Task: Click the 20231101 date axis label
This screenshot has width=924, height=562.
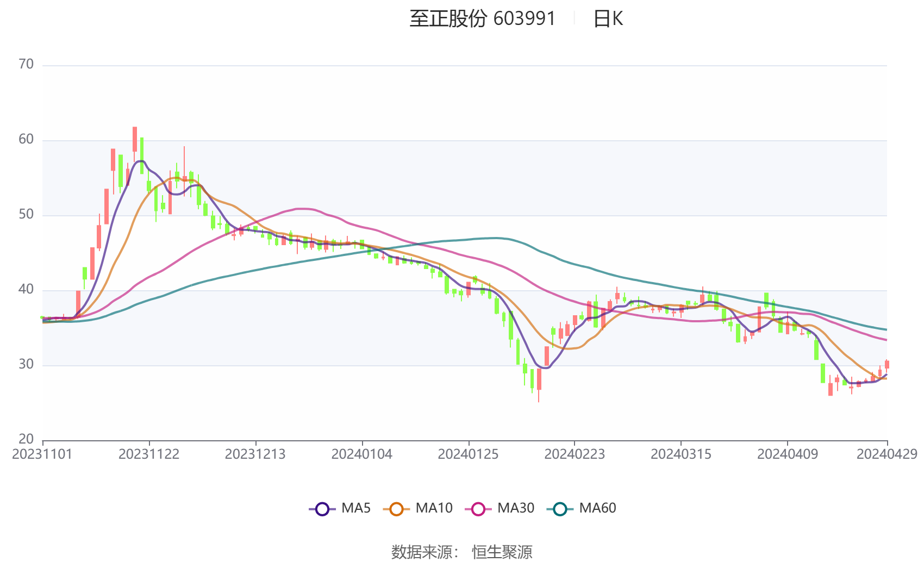Action: click(42, 454)
